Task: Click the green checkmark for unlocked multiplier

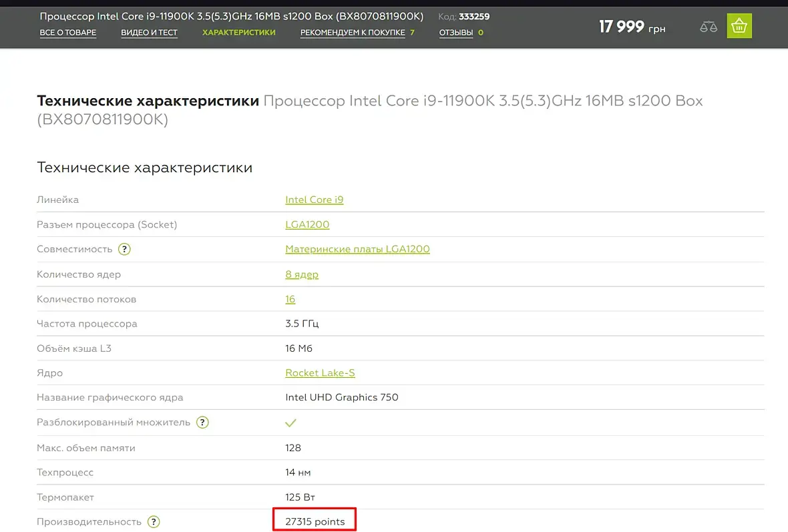Action: click(x=290, y=423)
